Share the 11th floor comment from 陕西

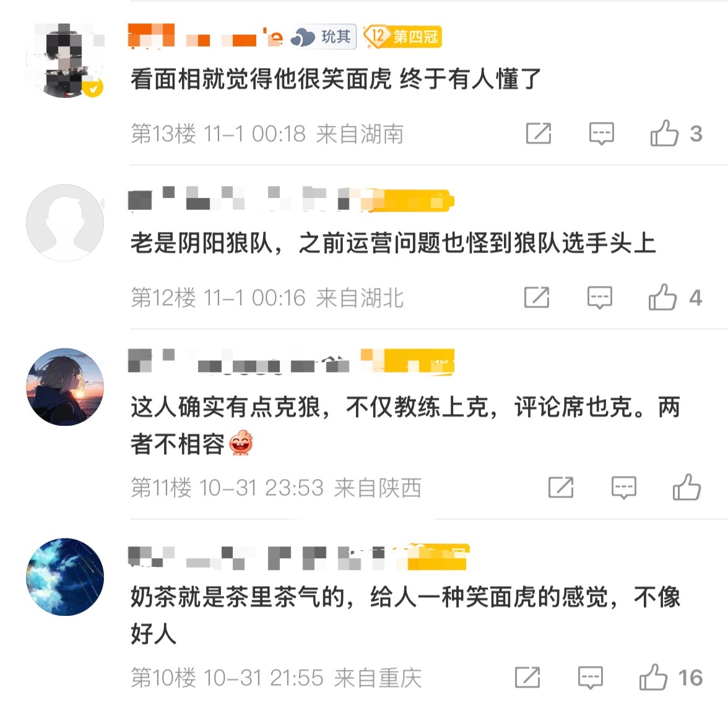[x=560, y=487]
